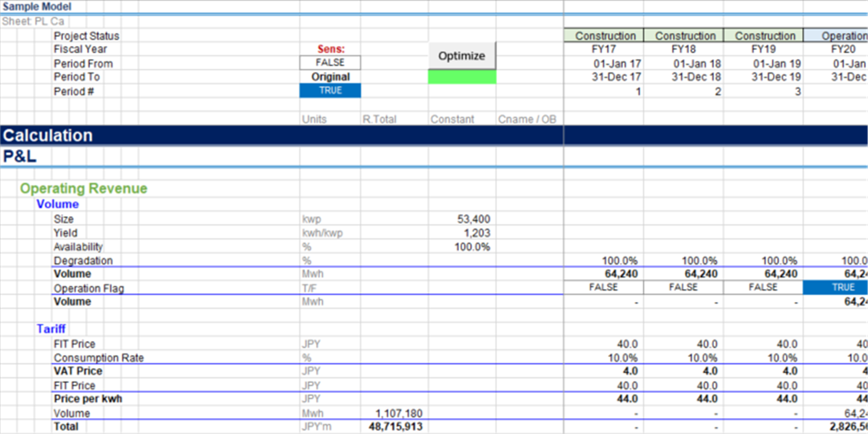Select the FY17 fiscal year cell
The height and width of the screenshot is (434, 868).
[x=604, y=49]
